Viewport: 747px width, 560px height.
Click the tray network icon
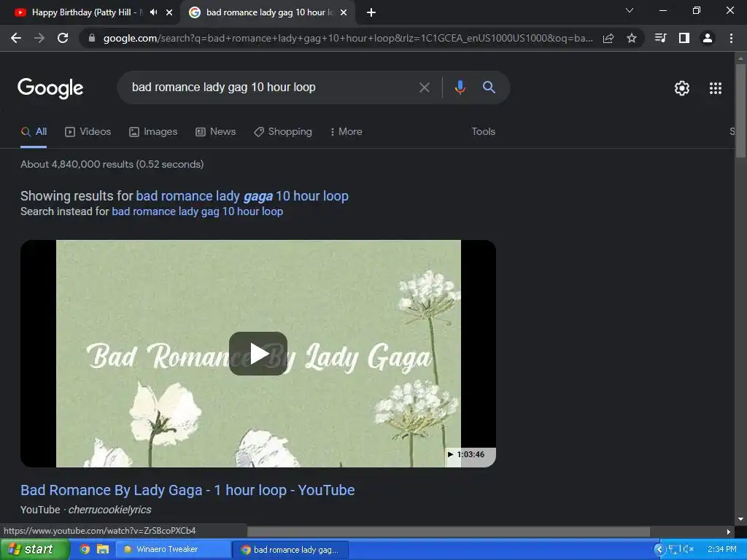(x=673, y=550)
